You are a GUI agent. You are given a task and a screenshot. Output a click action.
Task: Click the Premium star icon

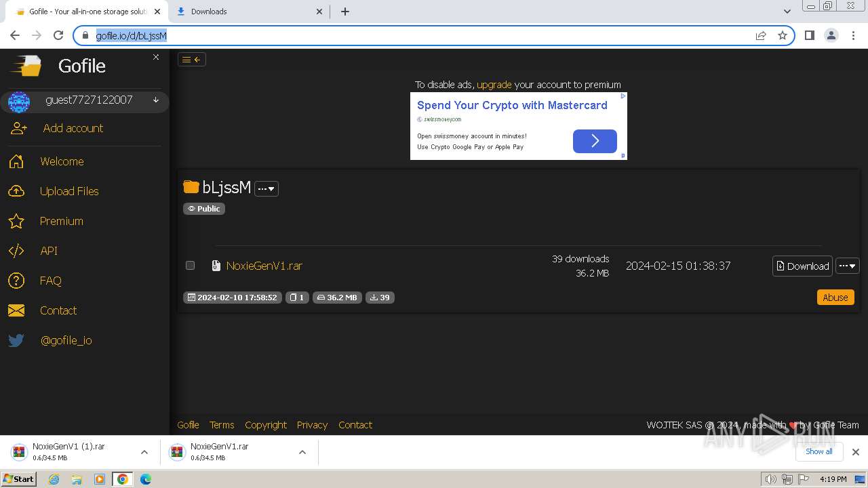tap(16, 221)
